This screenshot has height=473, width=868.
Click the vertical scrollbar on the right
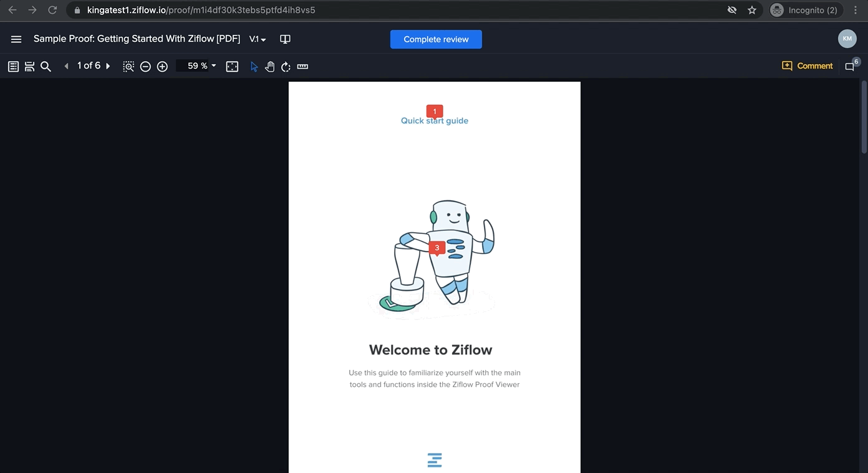[x=864, y=117]
